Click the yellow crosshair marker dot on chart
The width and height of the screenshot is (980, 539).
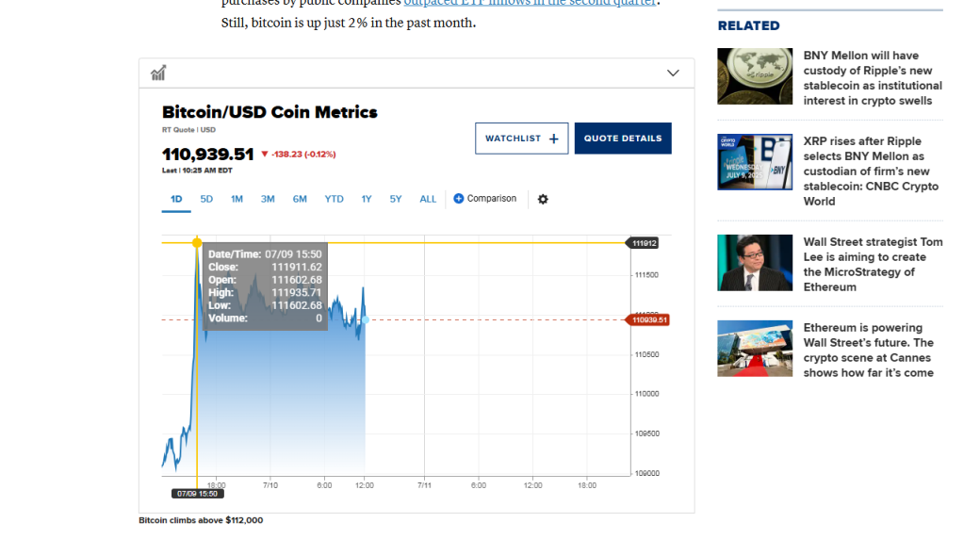point(197,242)
